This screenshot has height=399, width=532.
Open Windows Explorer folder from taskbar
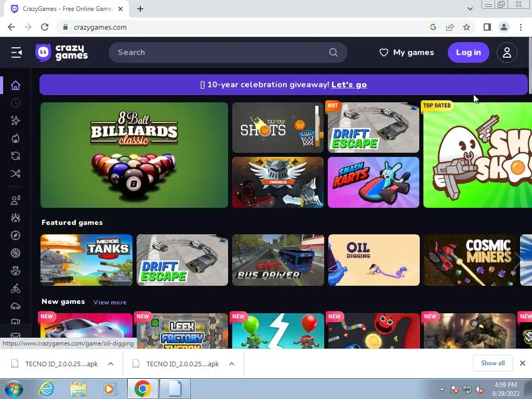coord(78,389)
